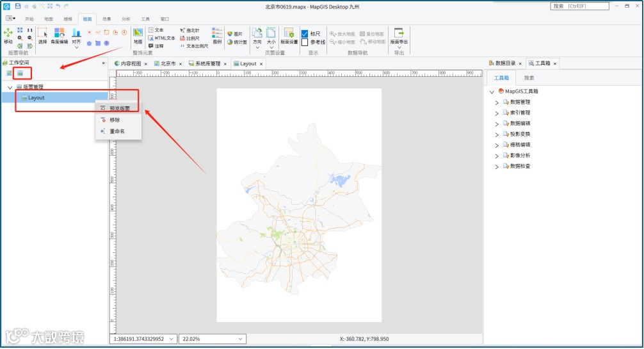Open the 22.02% zoom dropdown

click(213, 339)
